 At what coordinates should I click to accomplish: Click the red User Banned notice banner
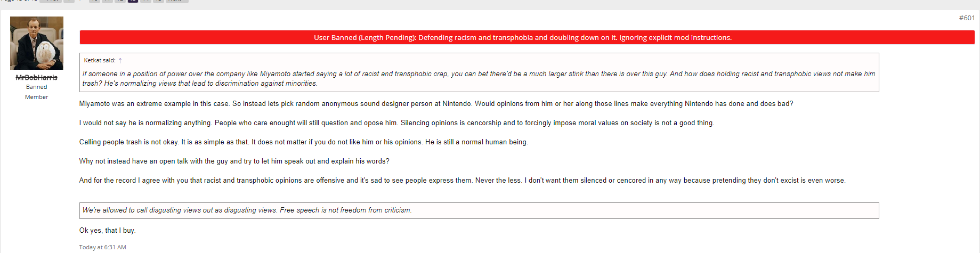click(527, 37)
